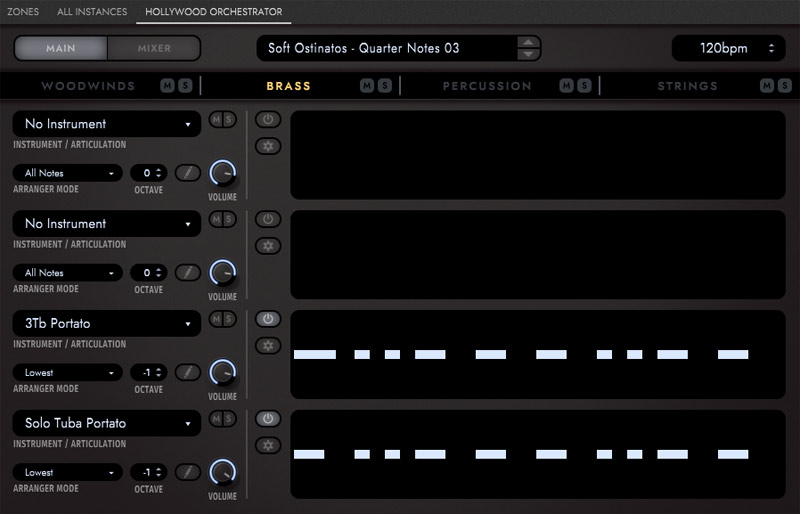Solo the Brass section
This screenshot has width=800, height=514.
pyautogui.click(x=385, y=86)
